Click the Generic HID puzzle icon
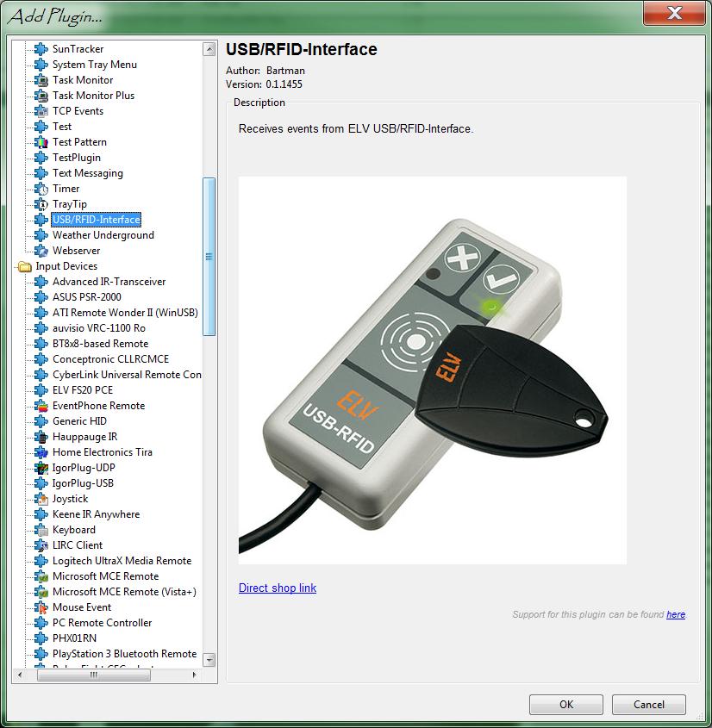 click(x=41, y=421)
